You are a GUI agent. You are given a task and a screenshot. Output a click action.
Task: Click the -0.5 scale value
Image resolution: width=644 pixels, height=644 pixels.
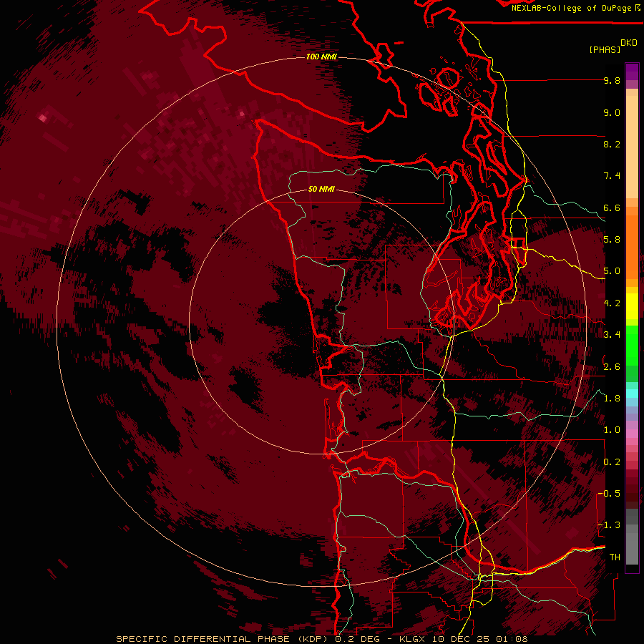(x=609, y=494)
